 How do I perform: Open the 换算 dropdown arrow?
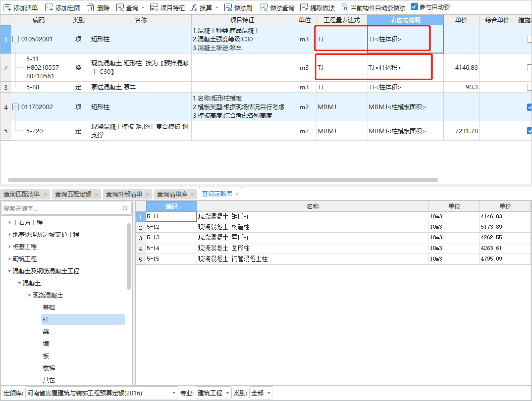[217, 8]
